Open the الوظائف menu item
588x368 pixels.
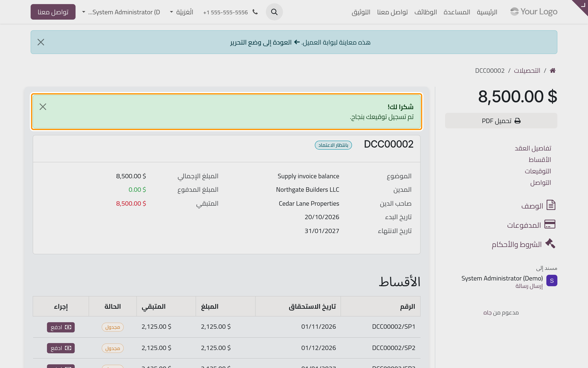click(x=425, y=12)
